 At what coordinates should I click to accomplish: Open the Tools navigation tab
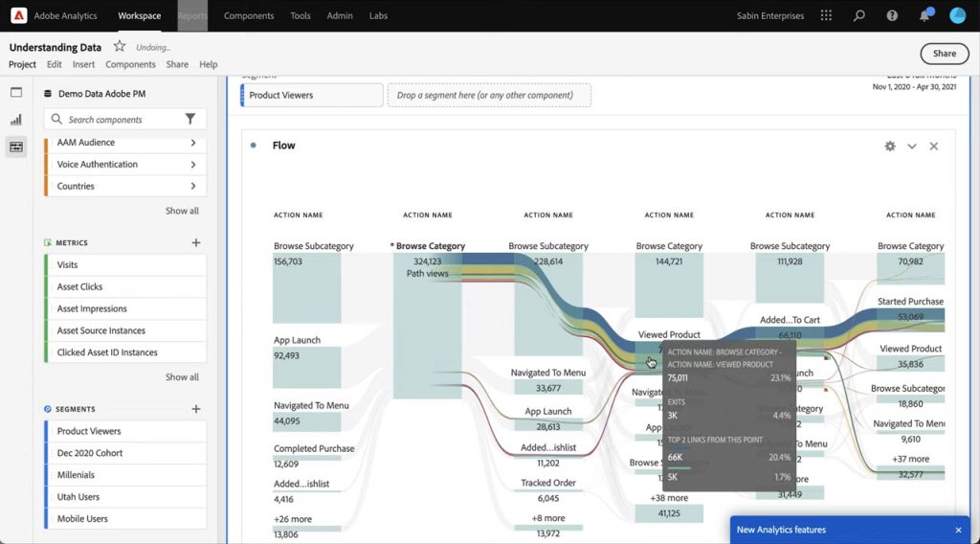[300, 15]
